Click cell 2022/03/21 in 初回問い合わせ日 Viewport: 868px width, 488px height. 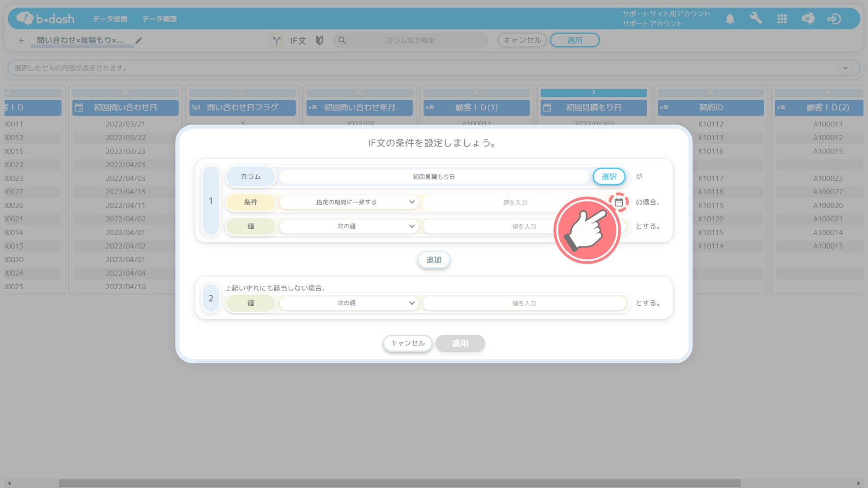(125, 124)
